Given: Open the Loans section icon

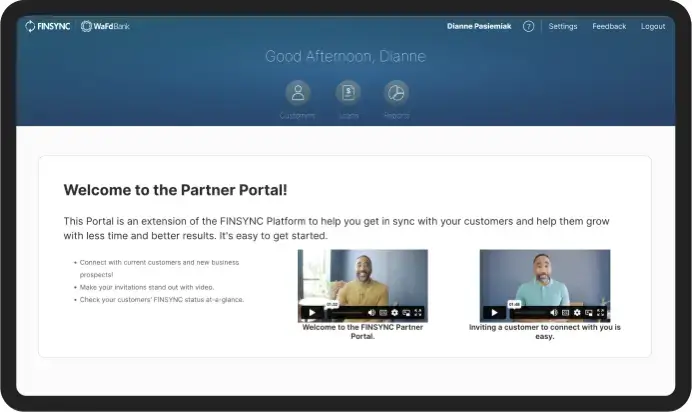Looking at the screenshot, I should pyautogui.click(x=348, y=93).
